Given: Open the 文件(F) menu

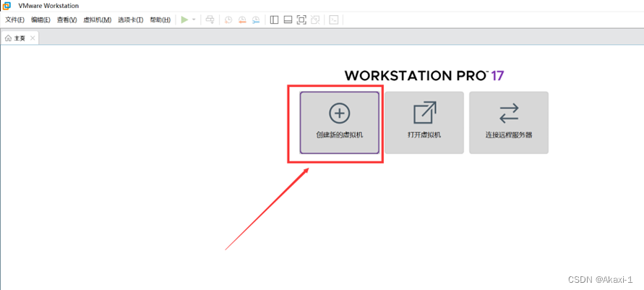Looking at the screenshot, I should (14, 20).
